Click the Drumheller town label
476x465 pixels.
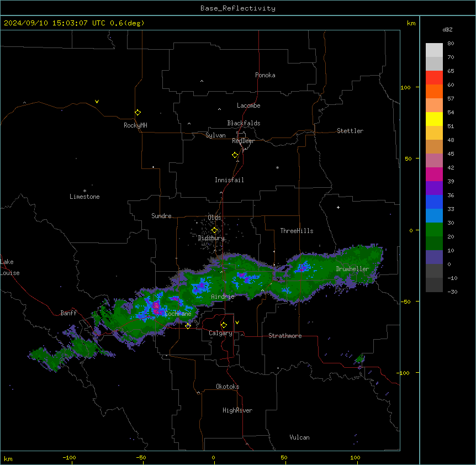coord(352,269)
